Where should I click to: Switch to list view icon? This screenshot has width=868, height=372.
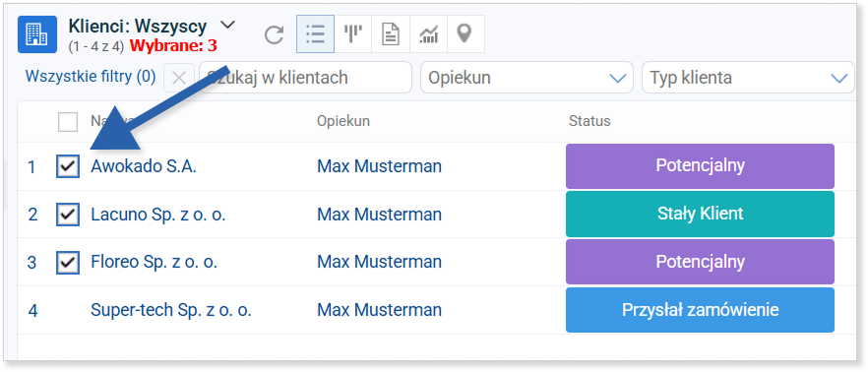(x=316, y=34)
